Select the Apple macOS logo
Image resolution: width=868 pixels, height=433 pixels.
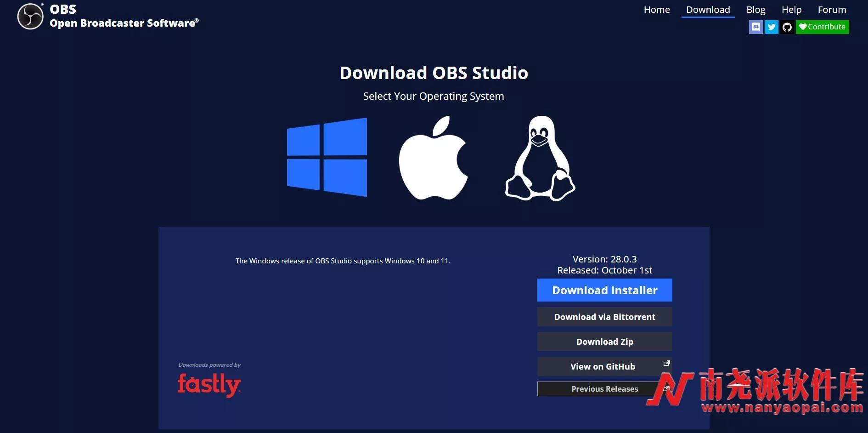point(434,158)
